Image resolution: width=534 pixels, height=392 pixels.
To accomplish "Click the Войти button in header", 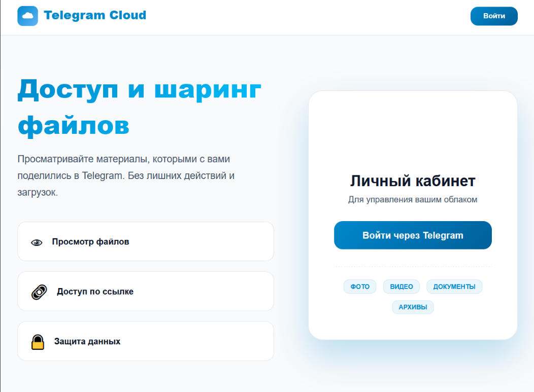I will coord(494,16).
